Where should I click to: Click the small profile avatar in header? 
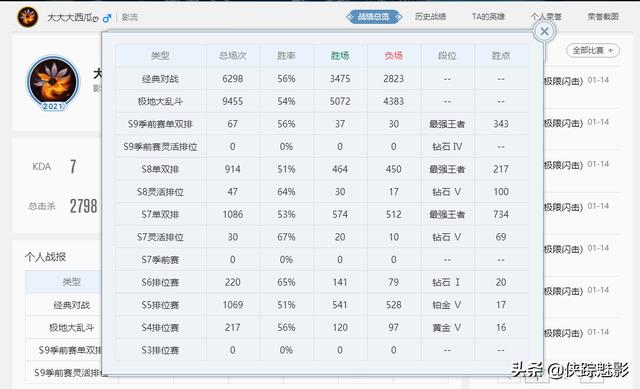[x=28, y=17]
